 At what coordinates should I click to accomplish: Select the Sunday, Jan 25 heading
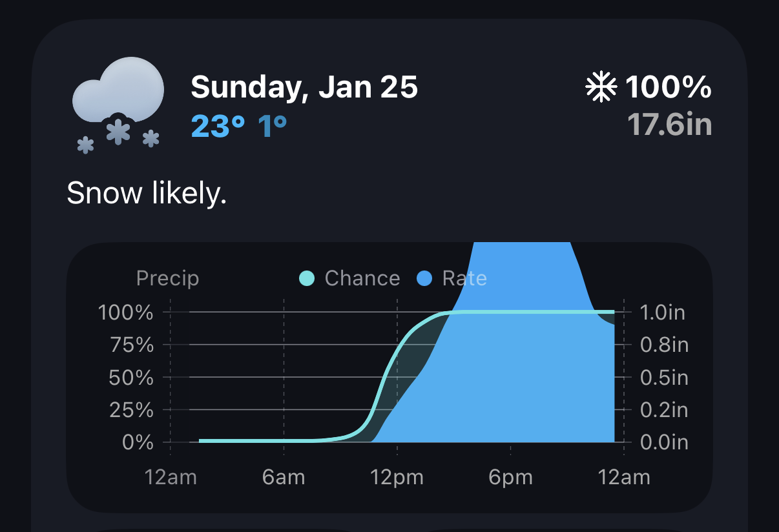click(x=304, y=87)
